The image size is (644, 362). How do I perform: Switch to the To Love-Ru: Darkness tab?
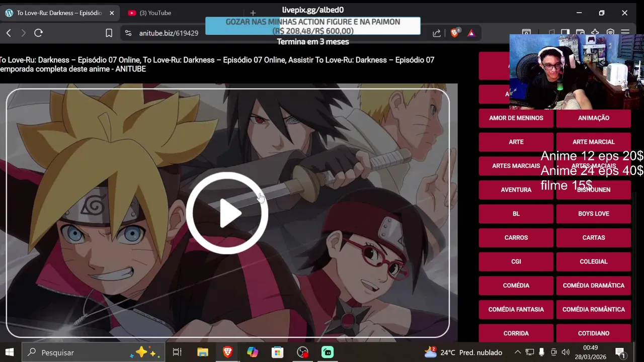60,13
